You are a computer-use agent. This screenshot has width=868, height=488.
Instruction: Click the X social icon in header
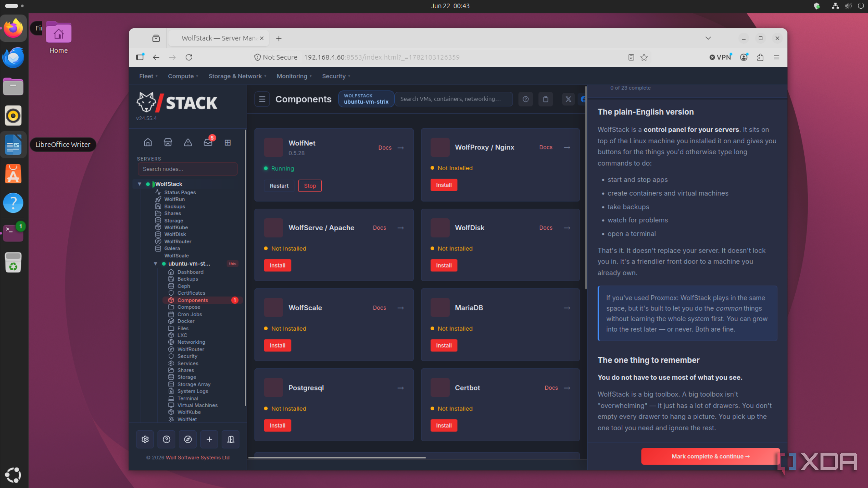click(x=569, y=99)
